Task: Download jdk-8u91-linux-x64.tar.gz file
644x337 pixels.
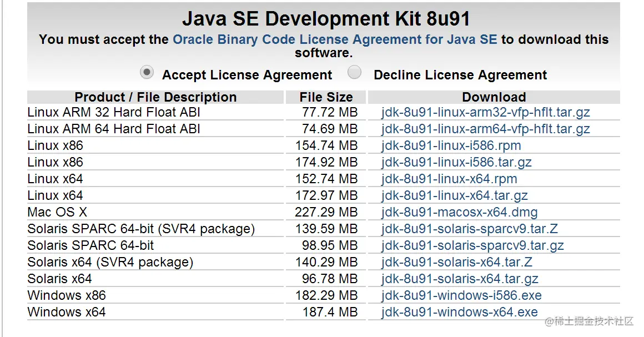Action: click(x=454, y=195)
